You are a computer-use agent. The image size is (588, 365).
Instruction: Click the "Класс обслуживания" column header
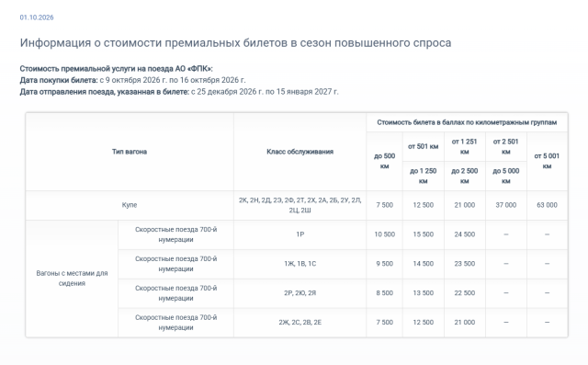click(x=300, y=152)
